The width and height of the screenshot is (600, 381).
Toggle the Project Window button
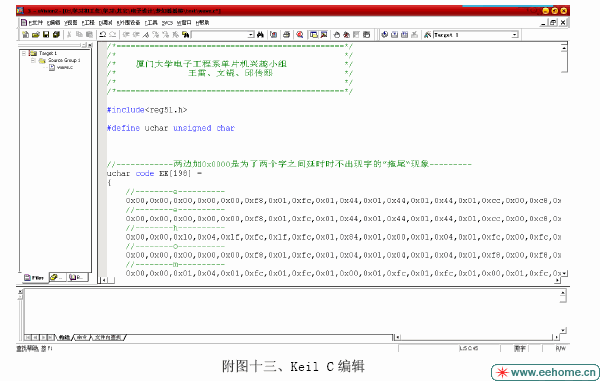(314, 35)
